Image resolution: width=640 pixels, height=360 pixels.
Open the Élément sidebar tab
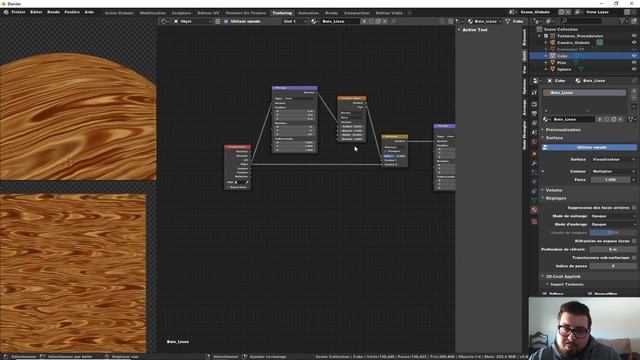[x=524, y=38]
